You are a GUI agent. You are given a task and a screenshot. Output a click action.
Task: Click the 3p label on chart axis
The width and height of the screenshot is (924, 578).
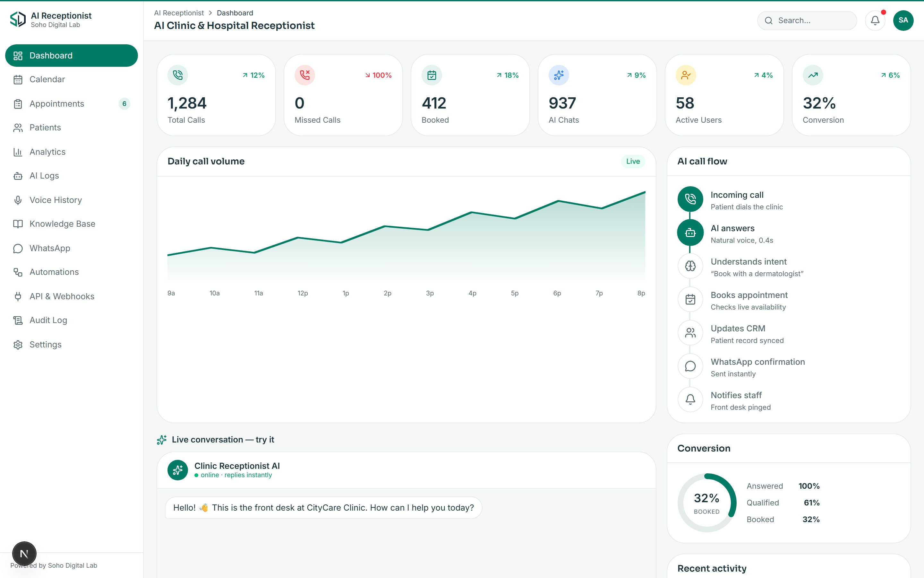pyautogui.click(x=430, y=293)
